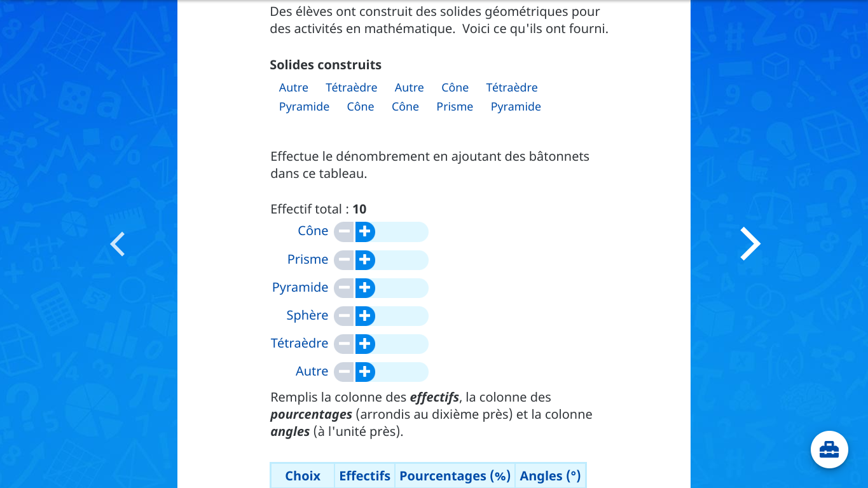The image size is (868, 488).
Task: Go back with previous page arrow
Action: 118,244
